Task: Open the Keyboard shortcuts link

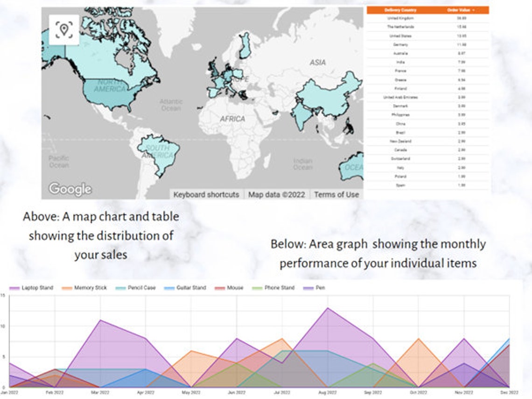Action: 206,194
